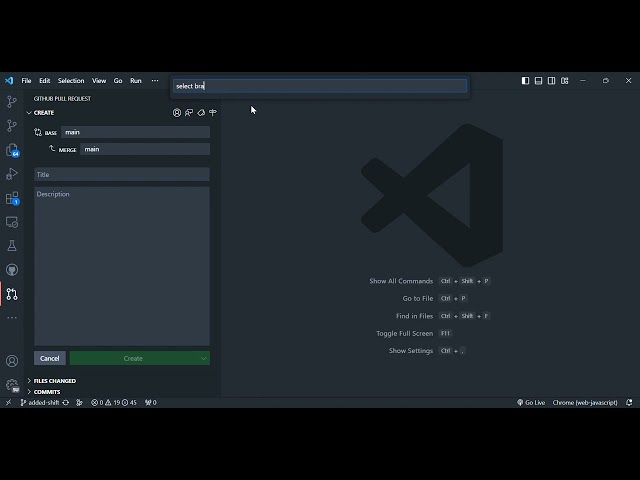Open the Selection menu
Viewport: 640px width, 480px height.
coord(71,81)
